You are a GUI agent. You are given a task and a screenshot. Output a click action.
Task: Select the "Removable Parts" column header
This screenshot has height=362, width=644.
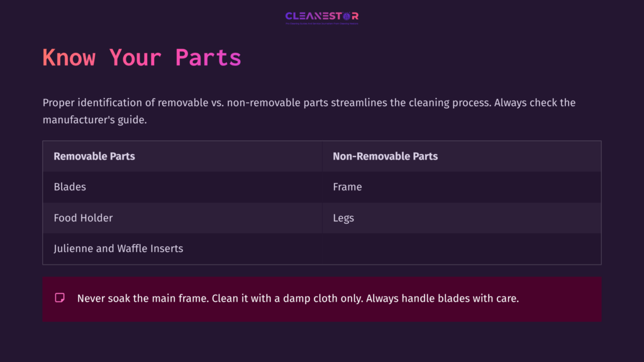coord(94,156)
